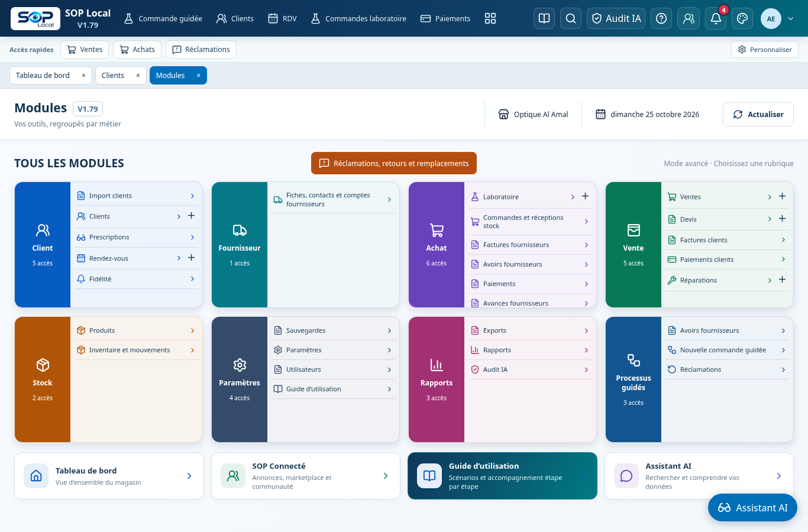Open RDV menu item
Image resolution: width=808 pixels, height=532 pixels.
[282, 18]
